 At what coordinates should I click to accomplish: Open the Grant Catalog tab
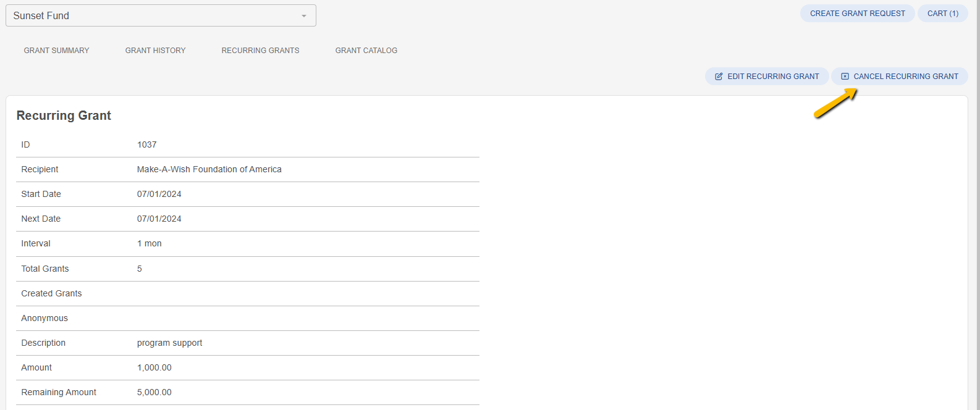[366, 51]
